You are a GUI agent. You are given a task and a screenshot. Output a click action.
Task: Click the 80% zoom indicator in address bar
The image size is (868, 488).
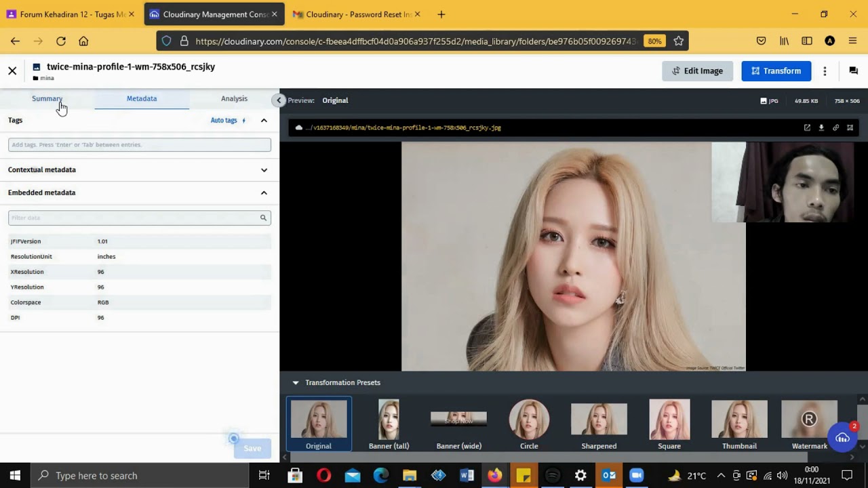pos(654,41)
